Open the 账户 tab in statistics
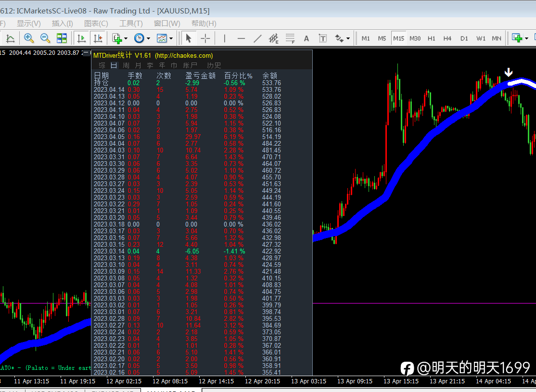Image resolution: width=536 pixels, height=392 pixels. pos(190,65)
